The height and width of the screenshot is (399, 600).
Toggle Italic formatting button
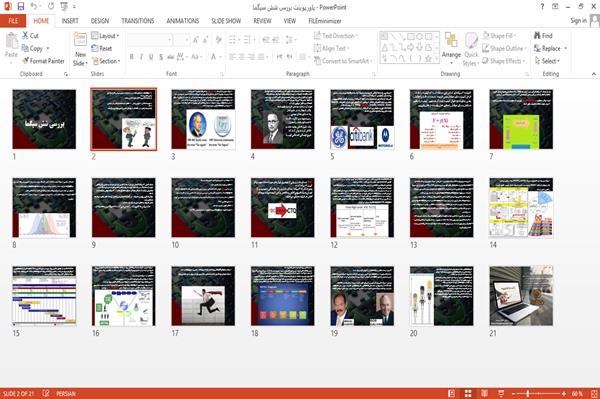tap(141, 57)
